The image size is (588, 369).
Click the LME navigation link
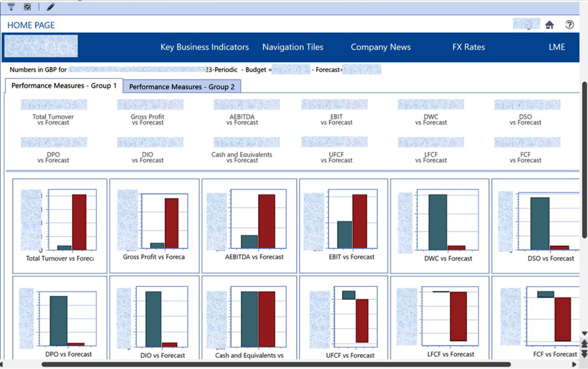pyautogui.click(x=557, y=47)
